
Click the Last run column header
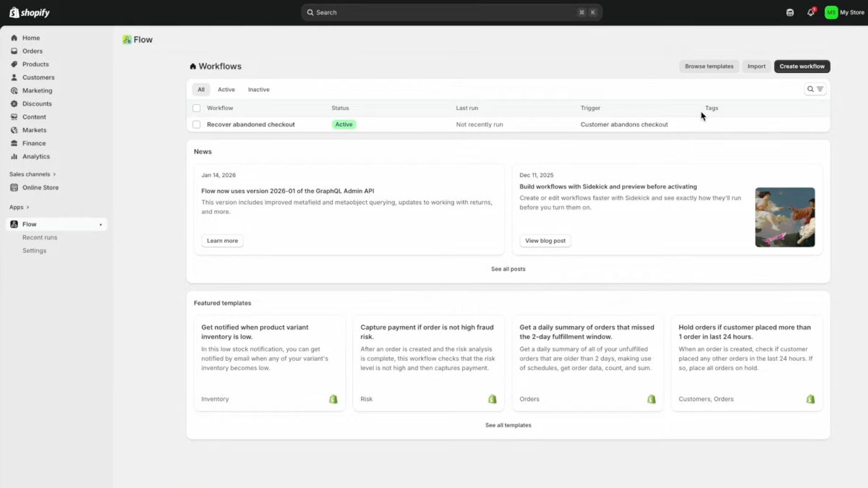pyautogui.click(x=467, y=108)
